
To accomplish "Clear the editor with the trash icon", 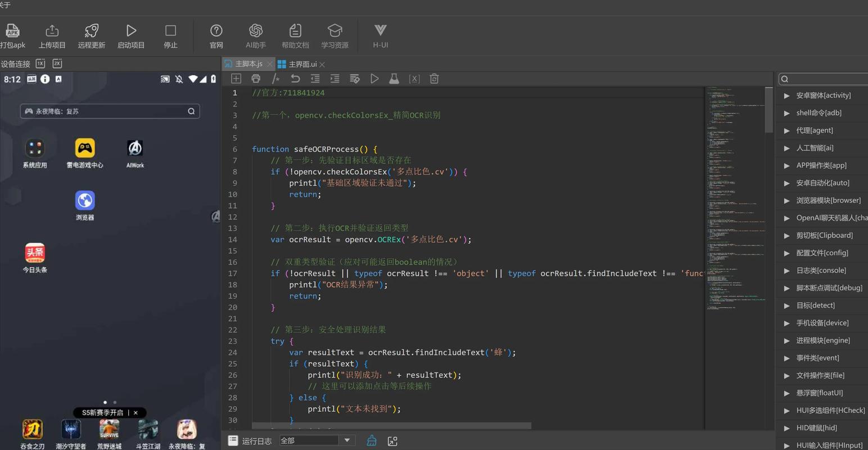I will [433, 79].
